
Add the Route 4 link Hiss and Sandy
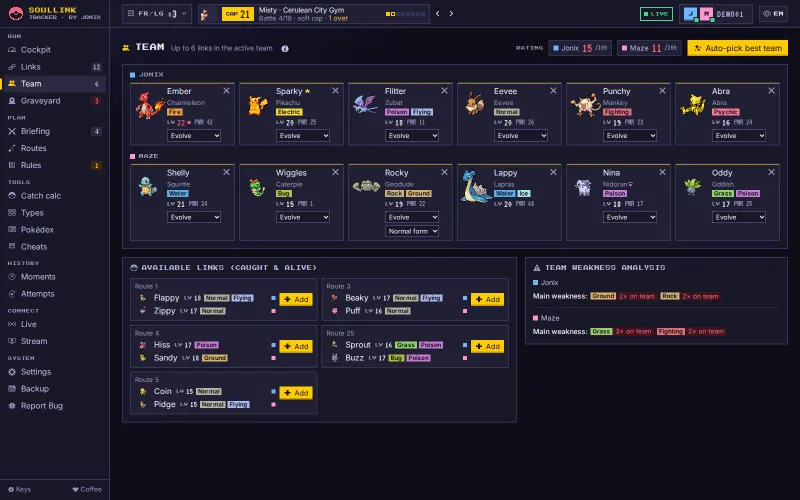296,346
